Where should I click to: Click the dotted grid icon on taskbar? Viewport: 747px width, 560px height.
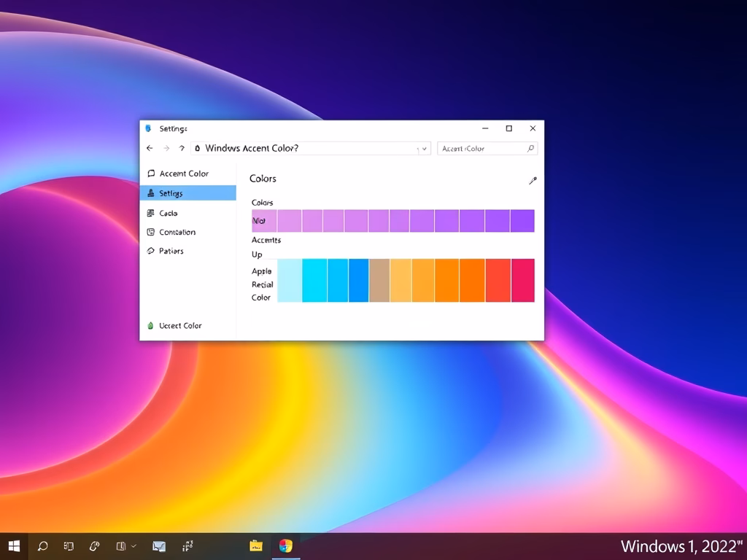(187, 546)
